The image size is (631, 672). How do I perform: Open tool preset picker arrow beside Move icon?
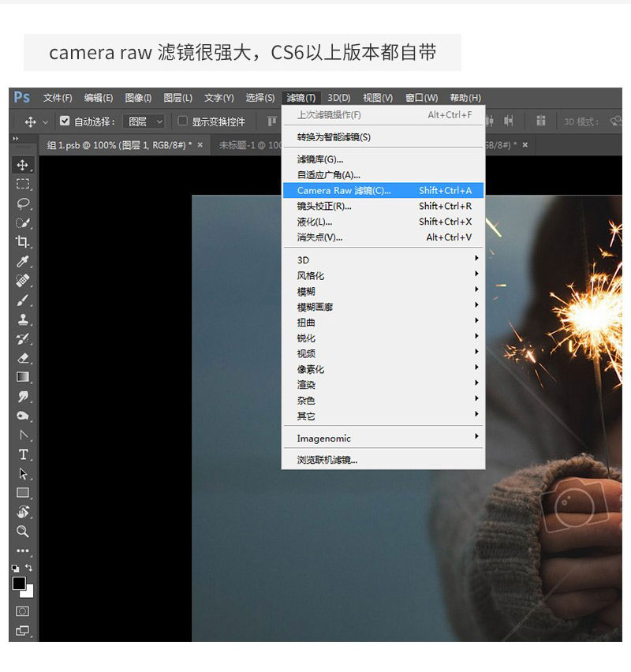pos(46,122)
